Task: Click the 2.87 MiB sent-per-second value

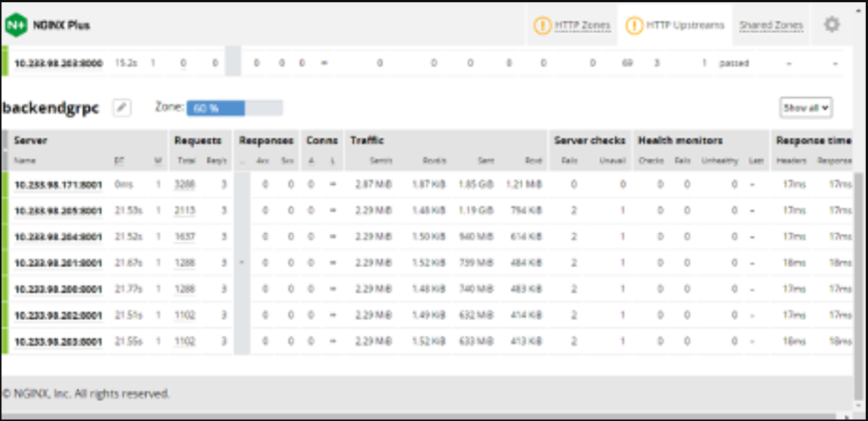Action: [x=374, y=185]
